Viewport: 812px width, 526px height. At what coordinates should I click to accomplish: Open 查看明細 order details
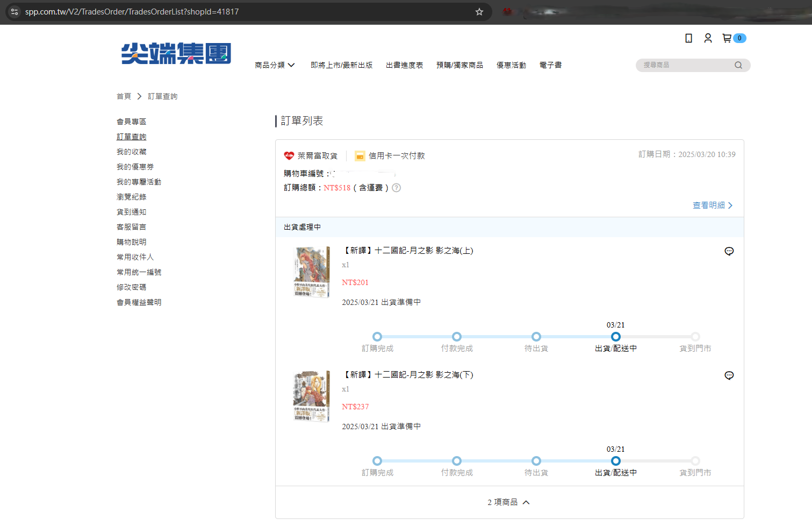click(x=713, y=205)
